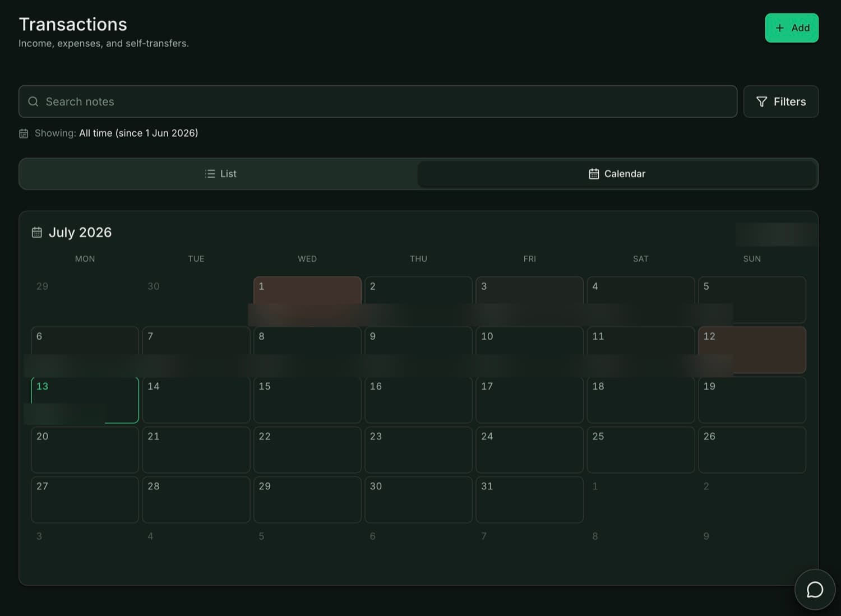The image size is (841, 616).
Task: Select July 4 calendar day
Action: (641, 299)
